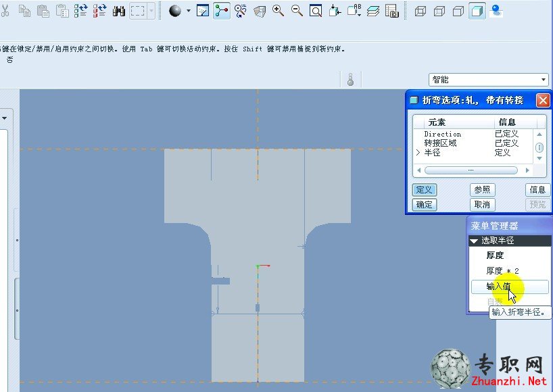Click the Regenerate model icon with green boxes
553x392 pixels.
(80, 11)
